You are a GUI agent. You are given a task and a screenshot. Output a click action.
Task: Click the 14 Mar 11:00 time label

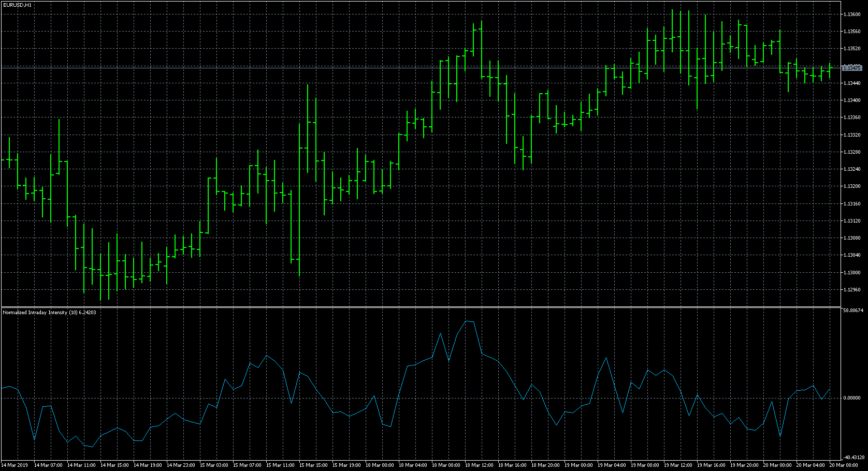(81, 465)
